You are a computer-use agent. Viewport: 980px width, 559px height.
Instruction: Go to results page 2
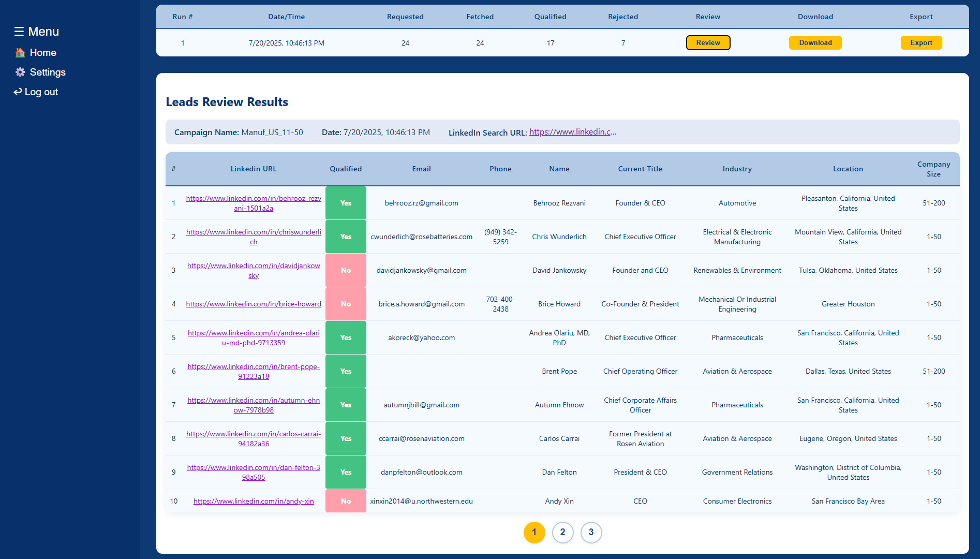click(x=562, y=532)
